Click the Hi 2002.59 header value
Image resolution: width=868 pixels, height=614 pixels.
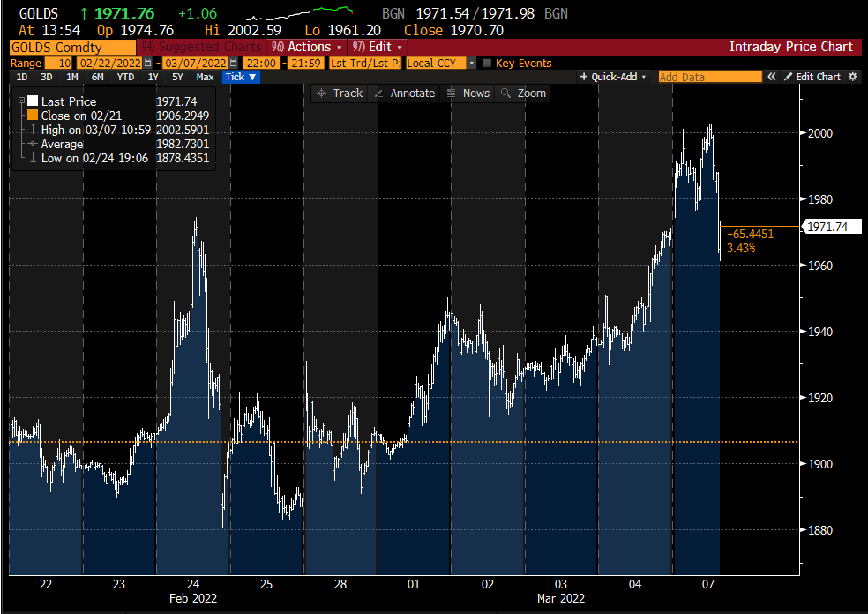[243, 31]
